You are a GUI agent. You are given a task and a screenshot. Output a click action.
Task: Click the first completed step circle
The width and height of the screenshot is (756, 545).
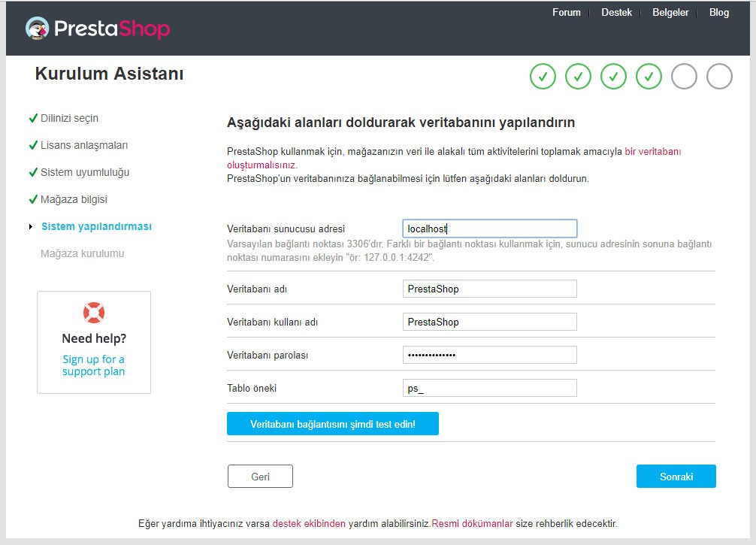[x=543, y=76]
